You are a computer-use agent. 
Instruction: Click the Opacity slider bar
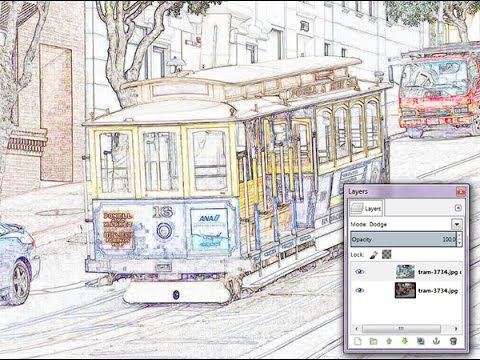(403, 239)
